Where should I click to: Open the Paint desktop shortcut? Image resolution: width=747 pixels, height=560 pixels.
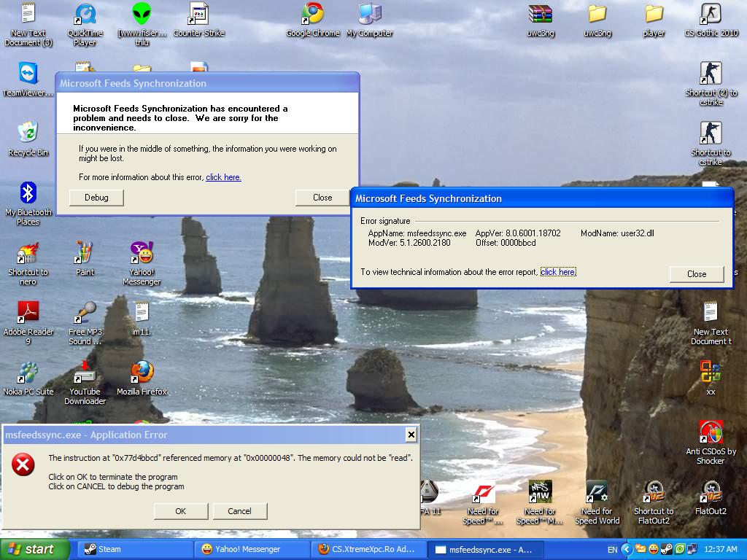[85, 259]
